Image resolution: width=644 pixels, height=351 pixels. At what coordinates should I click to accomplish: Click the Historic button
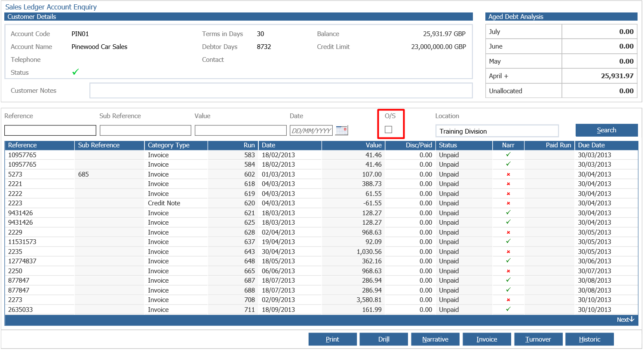tap(589, 339)
